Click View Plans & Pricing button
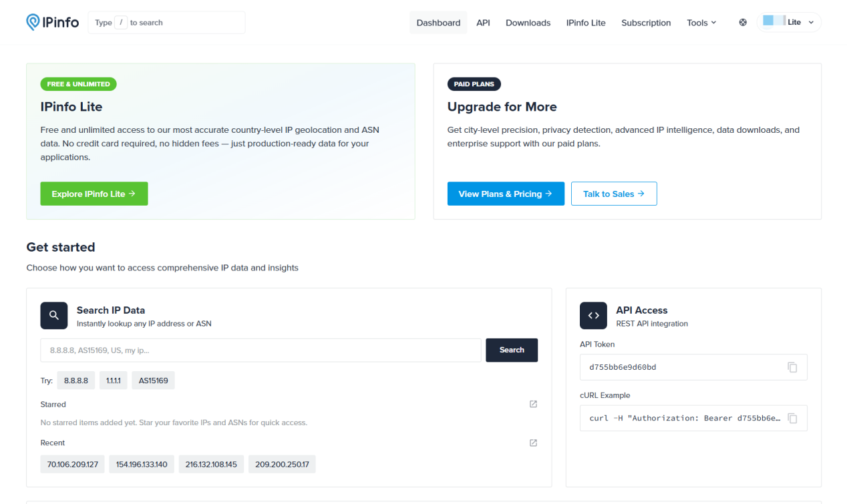 tap(506, 194)
